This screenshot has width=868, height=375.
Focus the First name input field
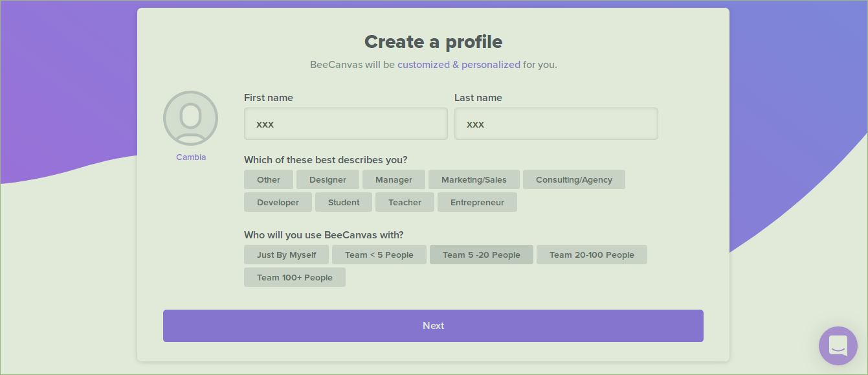click(x=346, y=124)
